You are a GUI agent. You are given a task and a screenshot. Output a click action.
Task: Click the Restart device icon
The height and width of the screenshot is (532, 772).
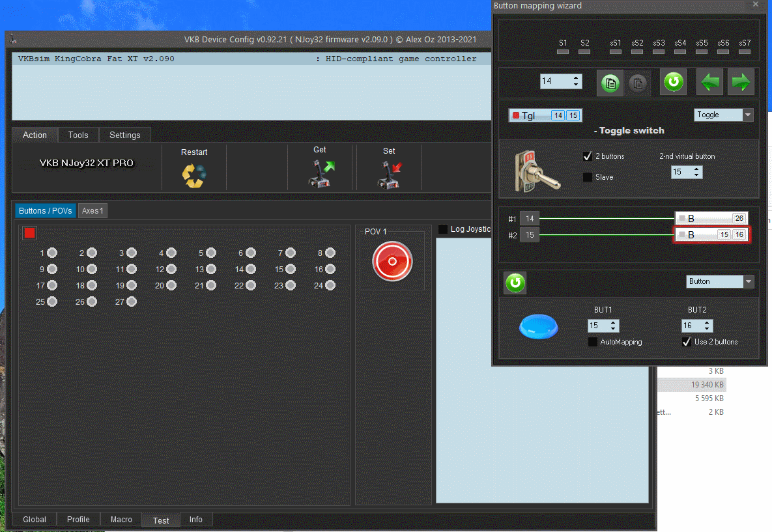(194, 176)
